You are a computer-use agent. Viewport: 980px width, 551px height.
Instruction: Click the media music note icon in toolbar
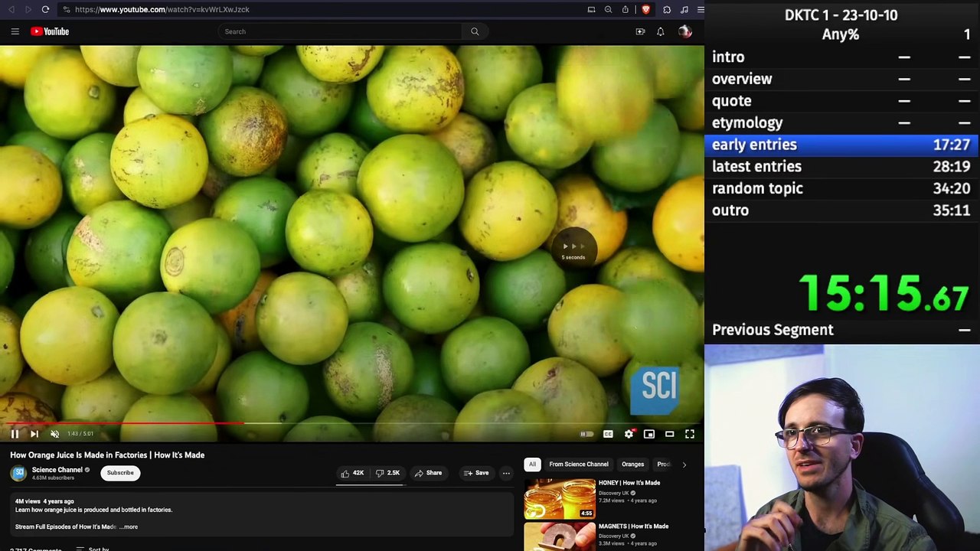tap(684, 9)
